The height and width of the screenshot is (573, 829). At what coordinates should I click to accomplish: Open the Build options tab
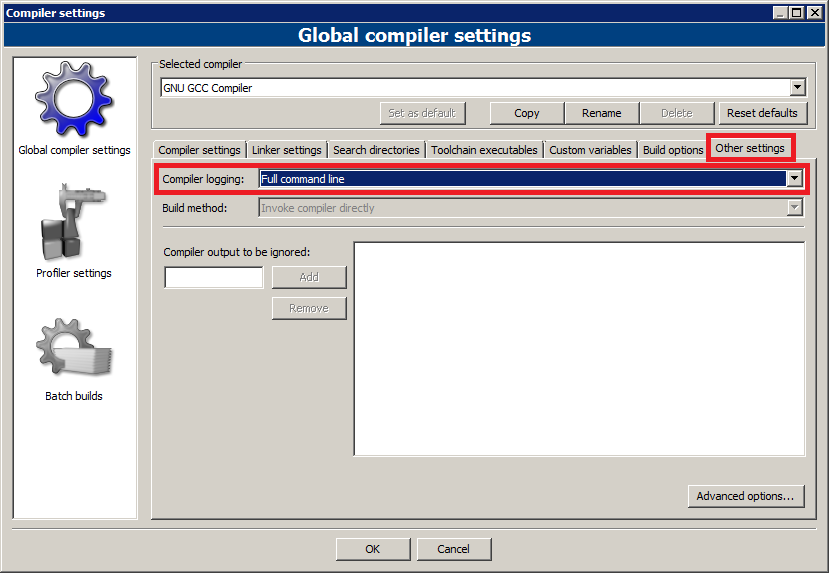pos(673,150)
